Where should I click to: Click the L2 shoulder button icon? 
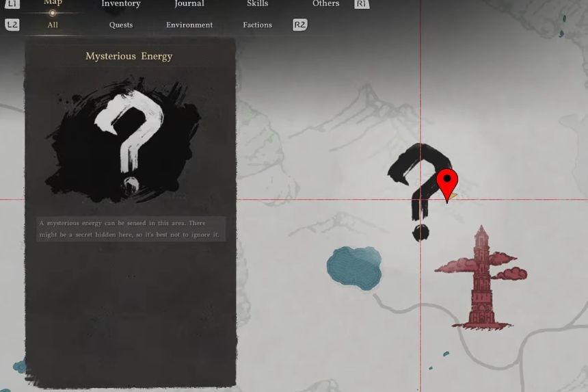coord(12,25)
